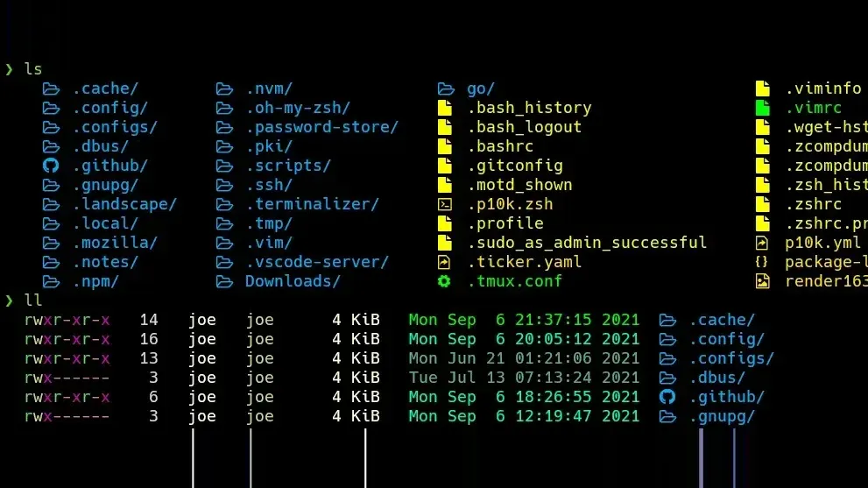The width and height of the screenshot is (868, 488).
Task: Click the folder icon beside .terminalizer/
Action: click(x=224, y=204)
